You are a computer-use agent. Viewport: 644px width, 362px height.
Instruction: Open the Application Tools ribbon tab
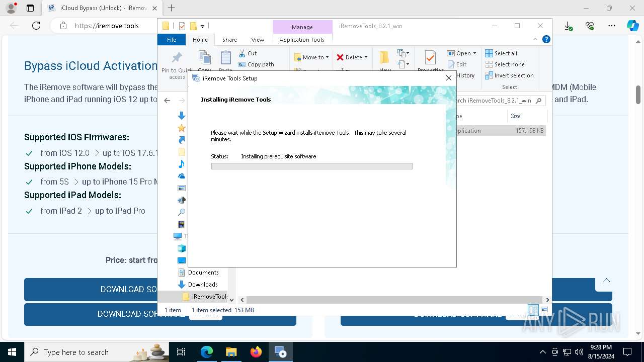[302, 40]
